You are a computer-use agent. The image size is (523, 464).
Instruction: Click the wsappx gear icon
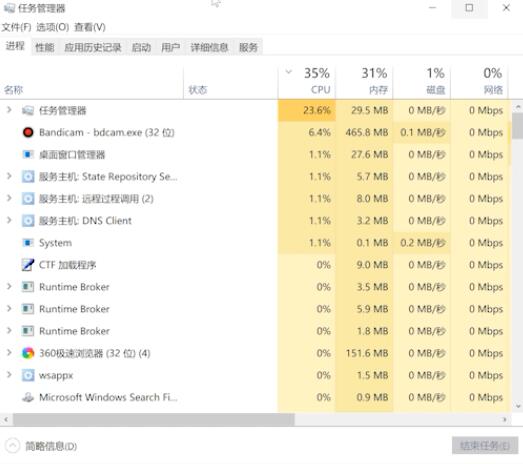tap(28, 375)
